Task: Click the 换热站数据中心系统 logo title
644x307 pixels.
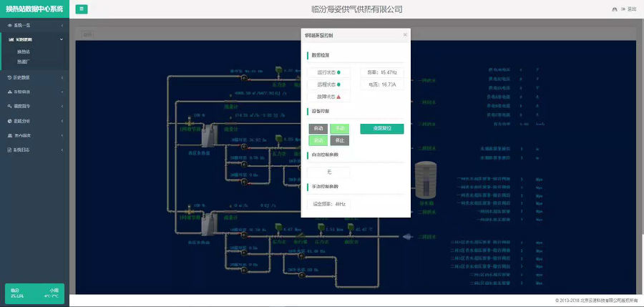Action: pyautogui.click(x=34, y=9)
